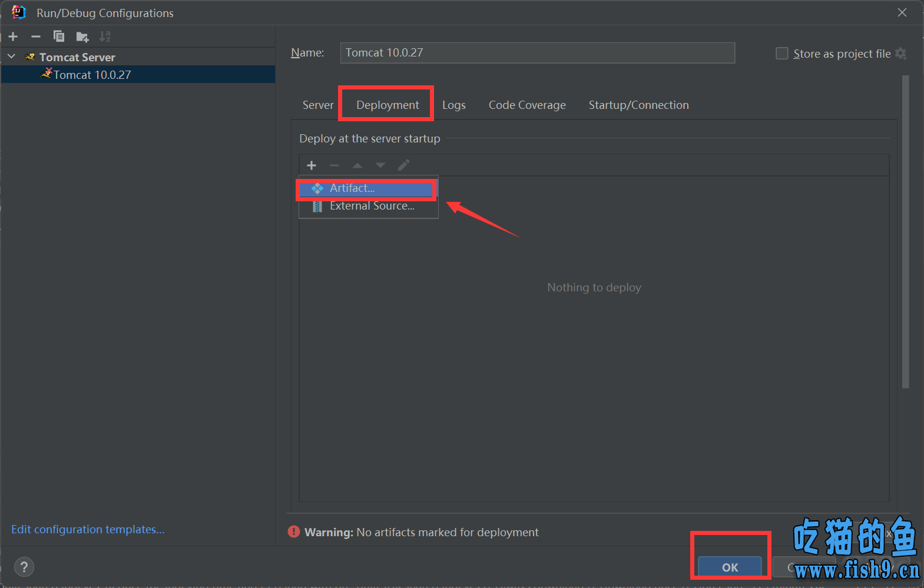Collapse the Tomcat Server tree node
The height and width of the screenshot is (588, 924).
pos(11,57)
